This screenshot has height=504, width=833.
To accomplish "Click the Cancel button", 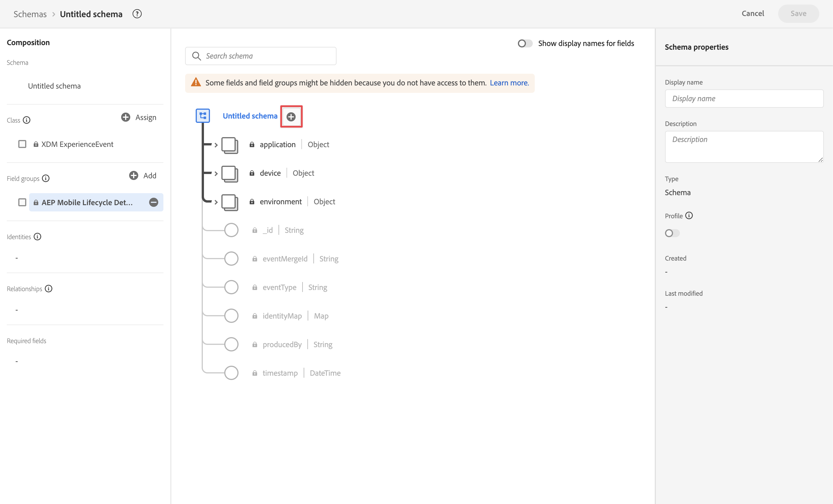I will coord(752,13).
